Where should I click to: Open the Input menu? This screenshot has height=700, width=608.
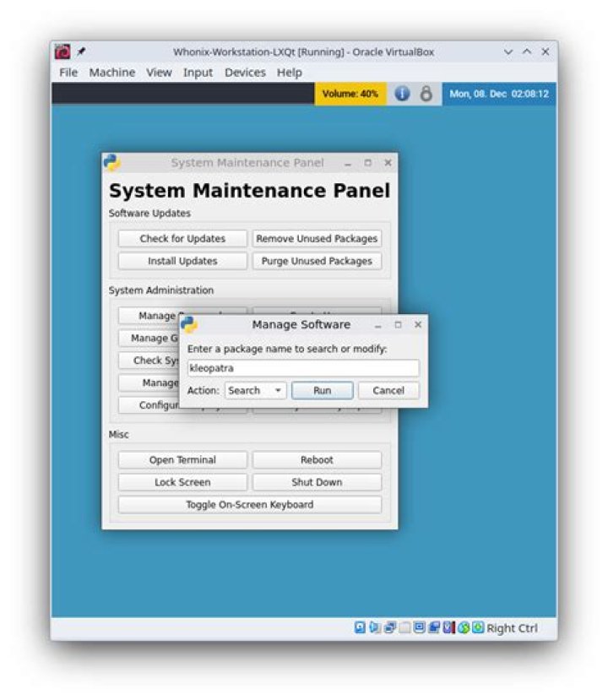(198, 73)
